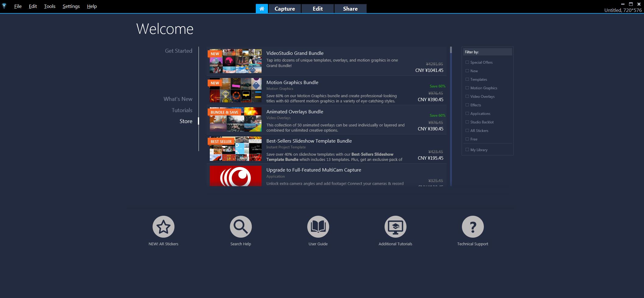This screenshot has width=644, height=298.
Task: Open the Home tab house icon
Action: pos(262,9)
